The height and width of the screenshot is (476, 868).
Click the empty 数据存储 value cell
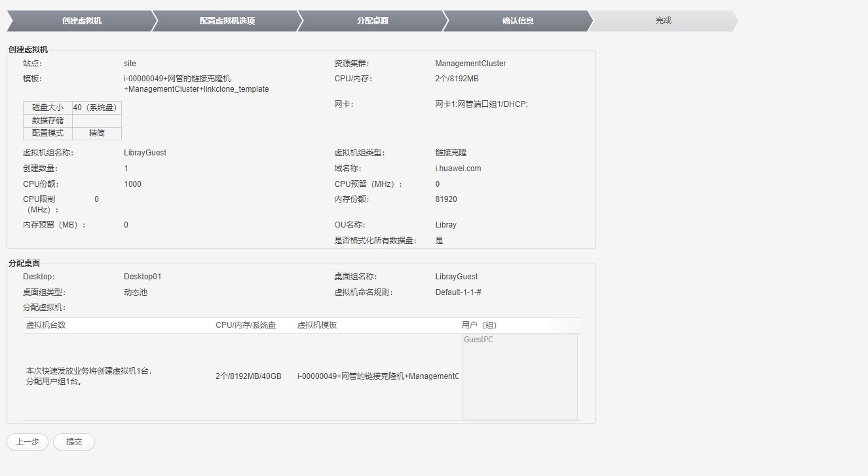[96, 121]
